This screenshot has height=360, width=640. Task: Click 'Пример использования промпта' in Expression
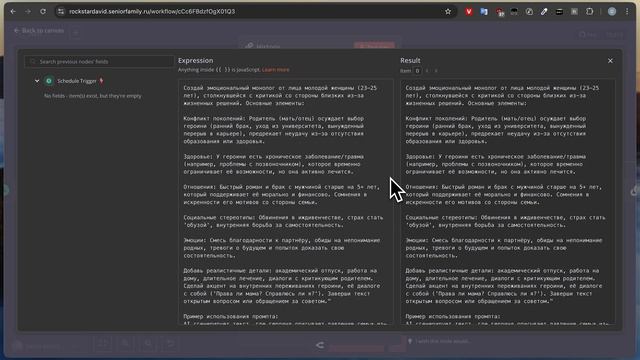point(231,316)
